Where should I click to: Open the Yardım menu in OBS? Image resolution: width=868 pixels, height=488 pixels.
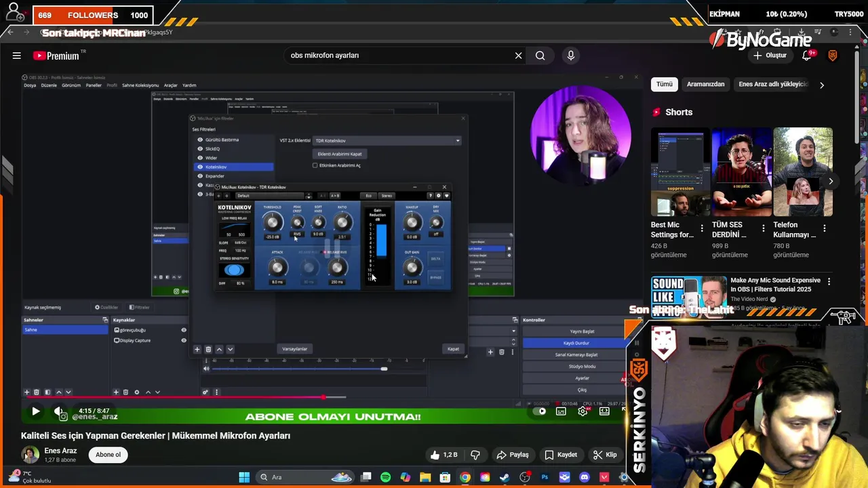tap(189, 85)
